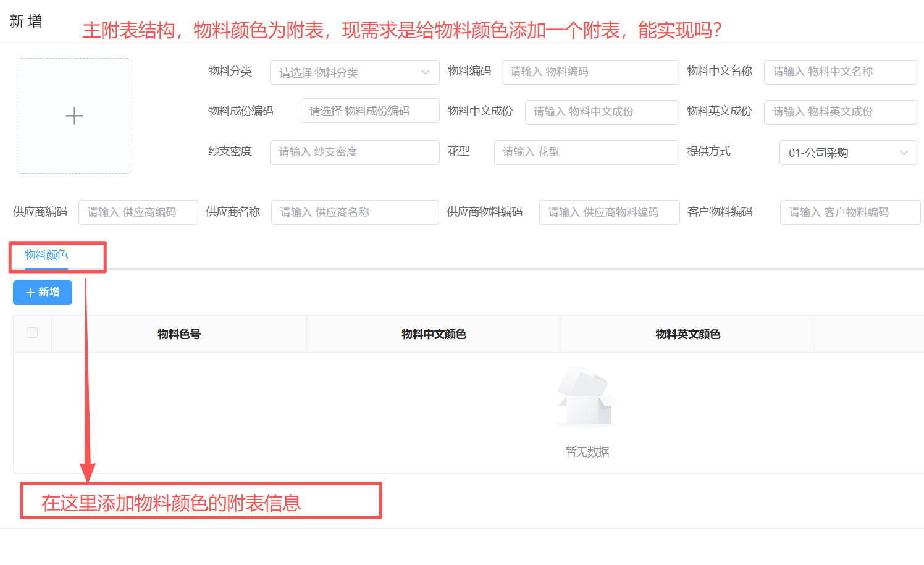This screenshot has width=924, height=565.
Task: Click the 物料编码 input field
Action: point(589,72)
